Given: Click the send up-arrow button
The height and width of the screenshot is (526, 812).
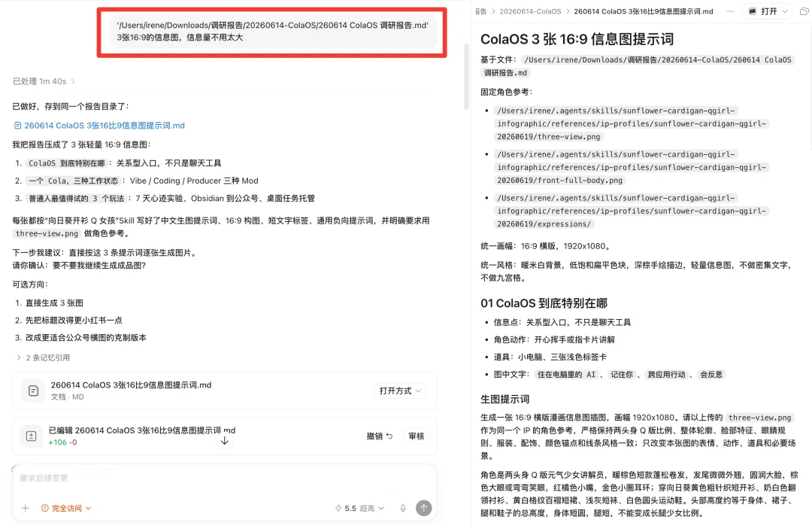Looking at the screenshot, I should [423, 509].
